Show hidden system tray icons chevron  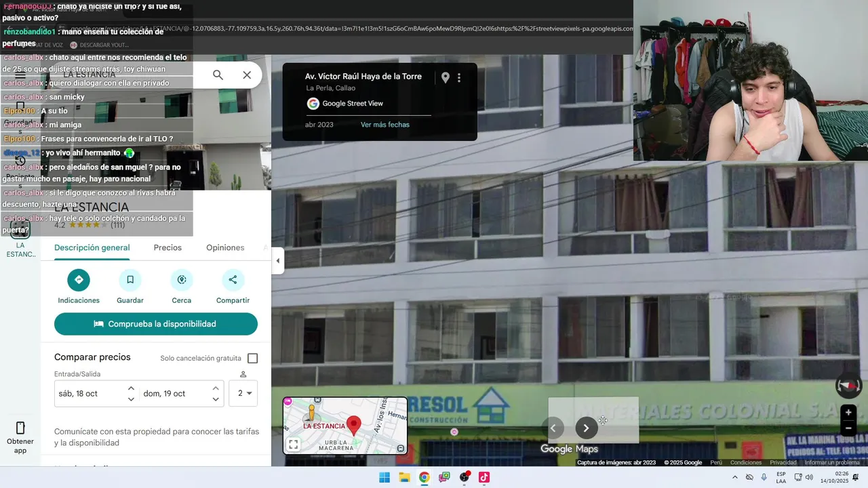(x=734, y=477)
